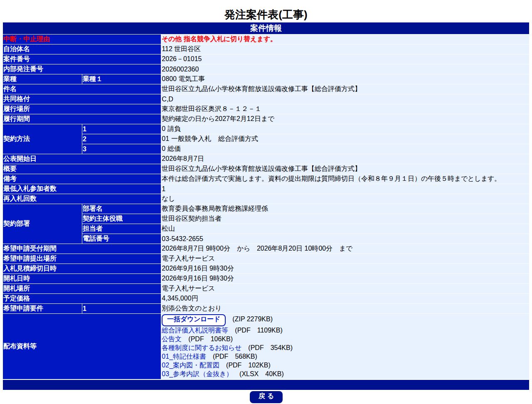Click the 一括ダウンロード button
532x404 pixels.
coord(194,320)
